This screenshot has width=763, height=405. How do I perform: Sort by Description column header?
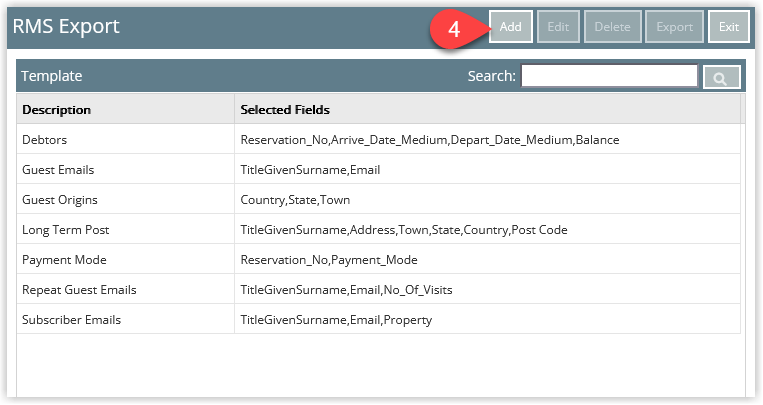click(126, 110)
